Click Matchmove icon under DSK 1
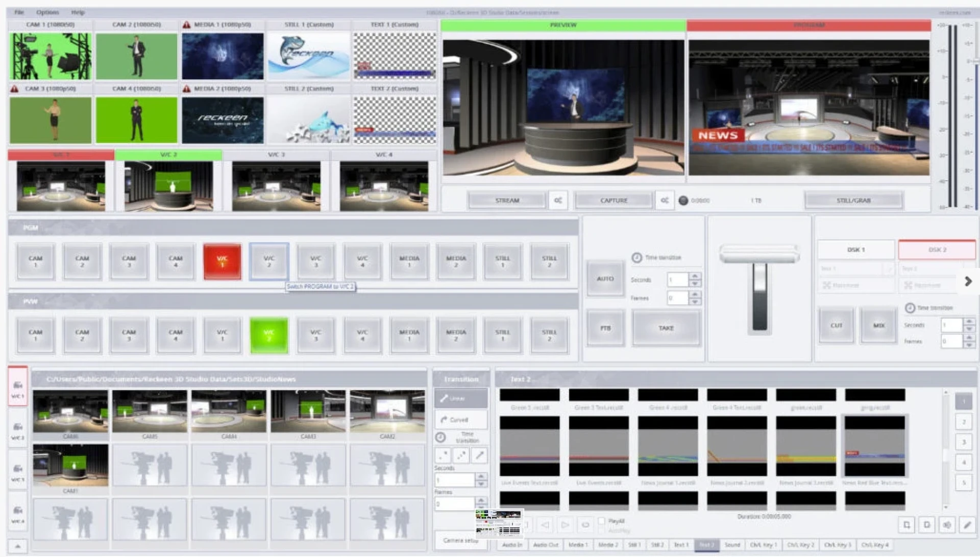 pos(827,285)
